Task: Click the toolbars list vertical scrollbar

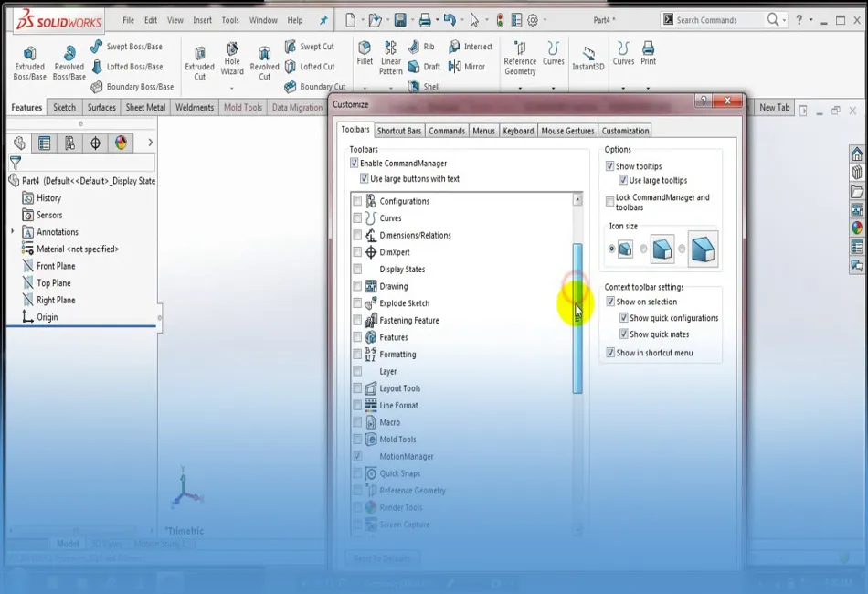Action: pos(577,318)
